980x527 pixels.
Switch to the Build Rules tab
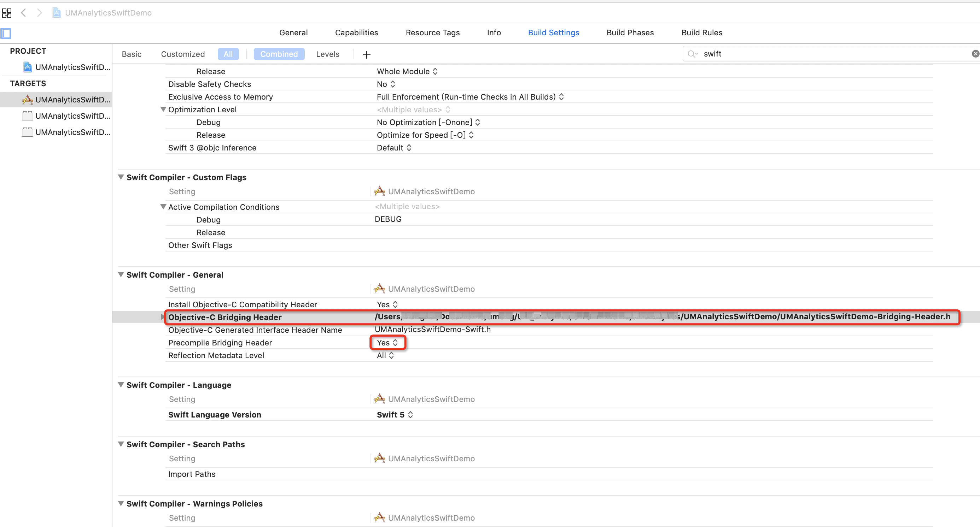coord(701,33)
